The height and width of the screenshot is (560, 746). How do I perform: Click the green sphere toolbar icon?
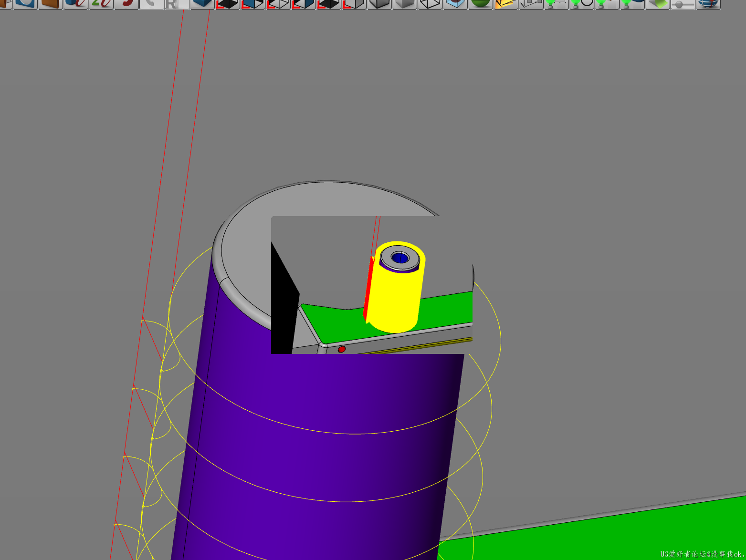tap(480, 4)
